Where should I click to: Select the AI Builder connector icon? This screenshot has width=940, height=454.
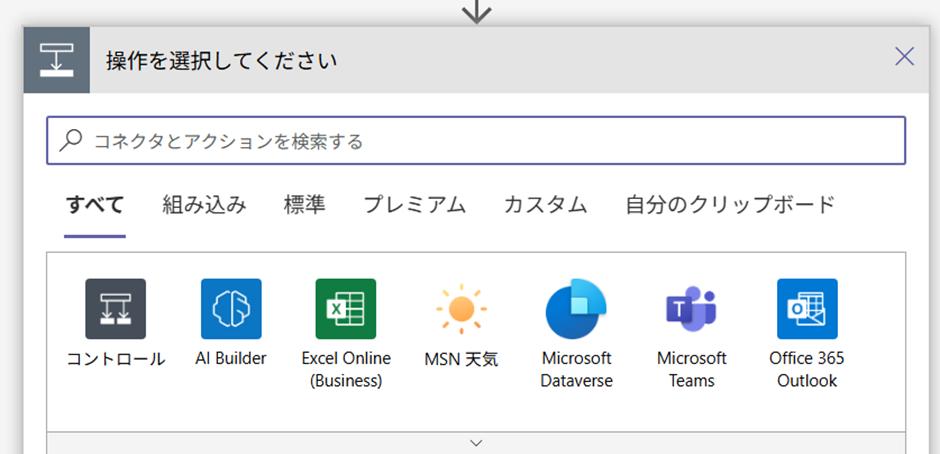click(x=231, y=309)
